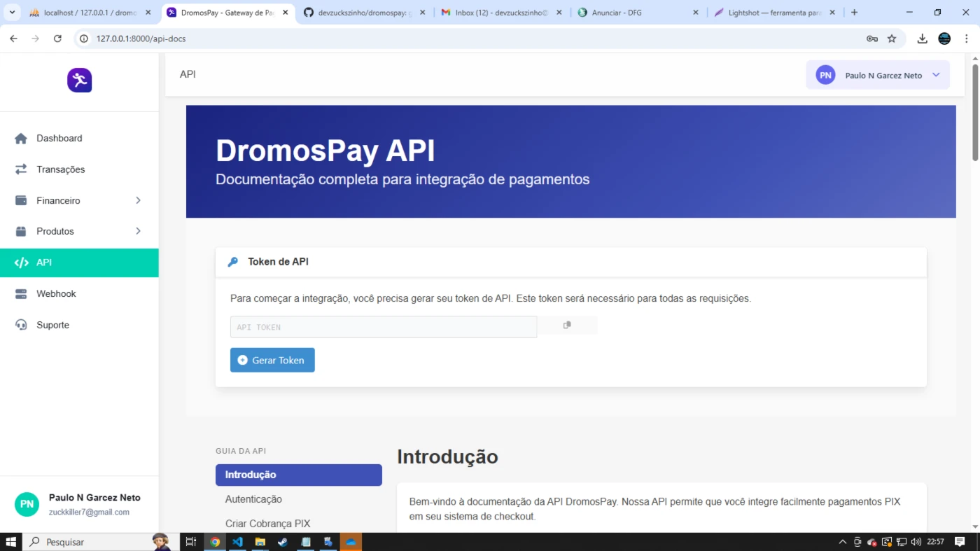
Task: Expand the Financeiro submenu chevron
Action: click(138, 201)
